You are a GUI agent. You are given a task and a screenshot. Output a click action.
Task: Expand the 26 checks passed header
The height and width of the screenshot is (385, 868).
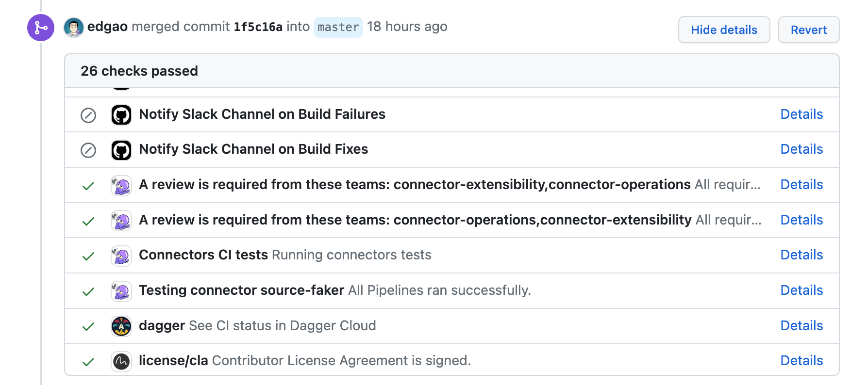click(x=139, y=71)
